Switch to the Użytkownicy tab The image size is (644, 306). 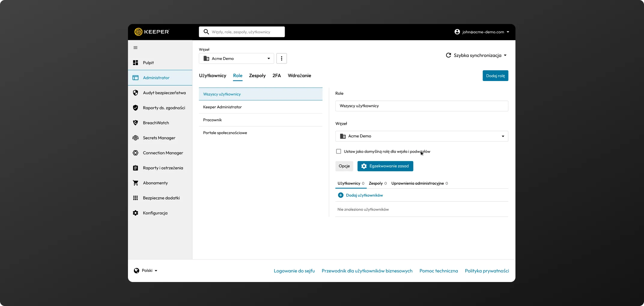click(x=213, y=76)
